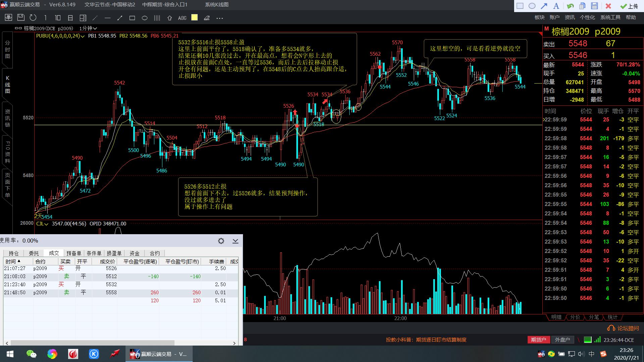644x362 pixels.
Task: Select the horizontal line drawing tool
Action: pos(107,18)
